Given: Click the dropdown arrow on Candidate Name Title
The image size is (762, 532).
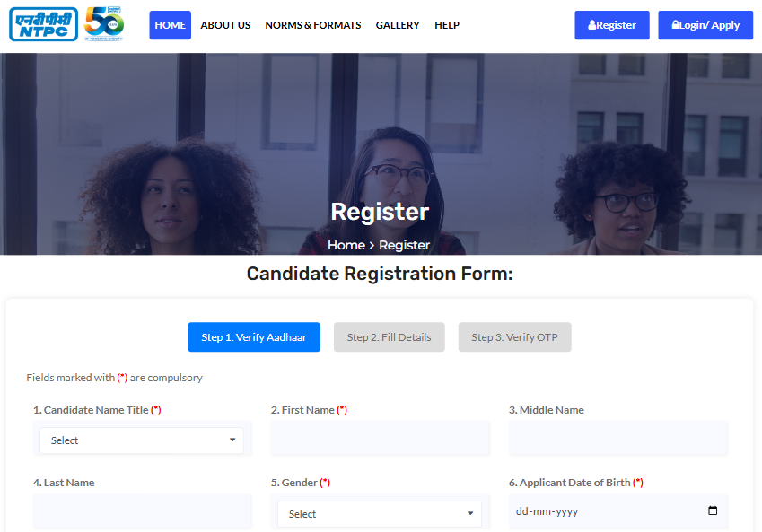Looking at the screenshot, I should (x=235, y=440).
